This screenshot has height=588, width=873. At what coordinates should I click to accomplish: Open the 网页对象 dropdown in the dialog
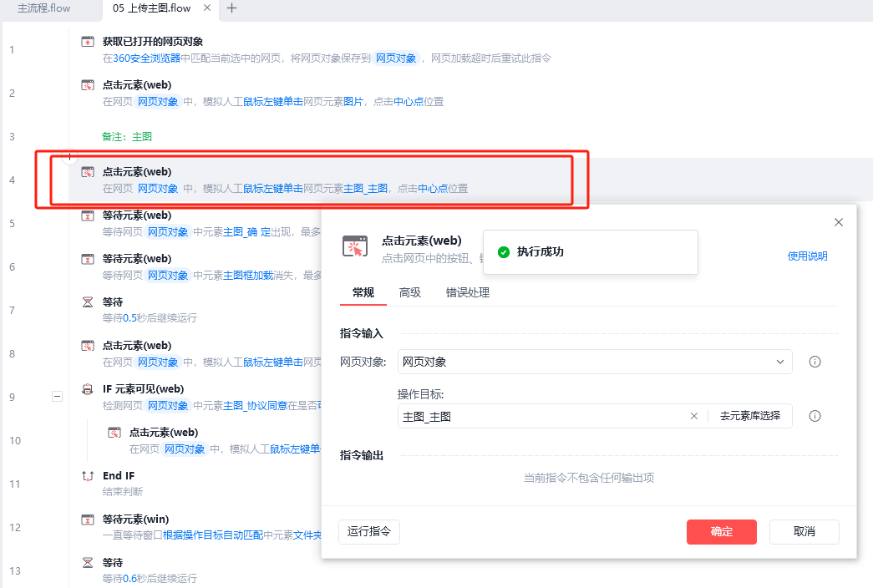(595, 362)
